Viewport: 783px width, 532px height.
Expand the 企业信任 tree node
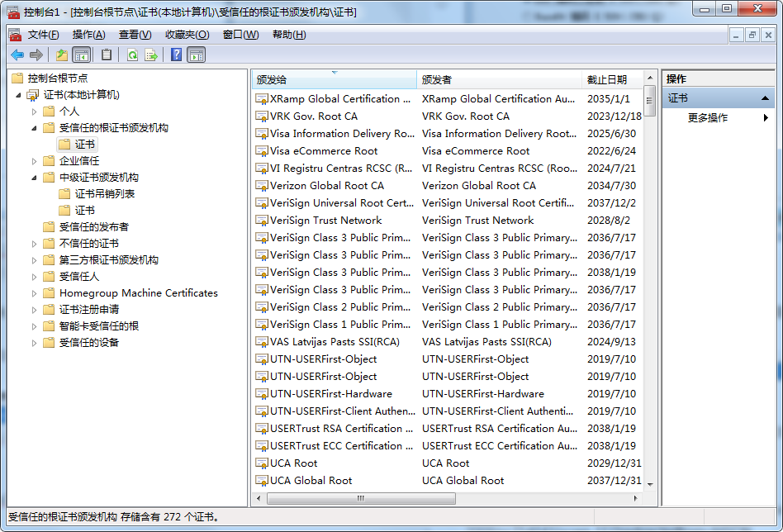click(x=34, y=161)
